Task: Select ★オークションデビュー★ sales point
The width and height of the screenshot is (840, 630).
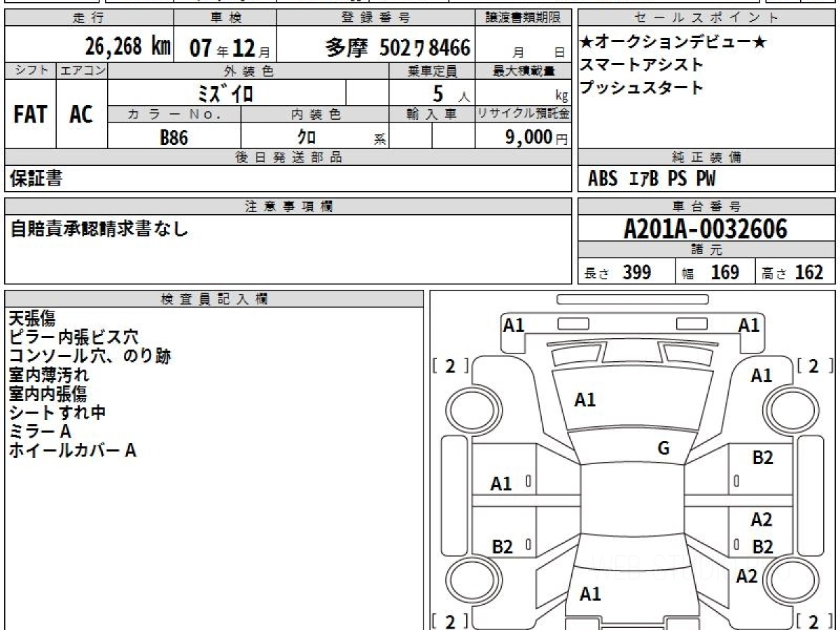Action: [674, 43]
